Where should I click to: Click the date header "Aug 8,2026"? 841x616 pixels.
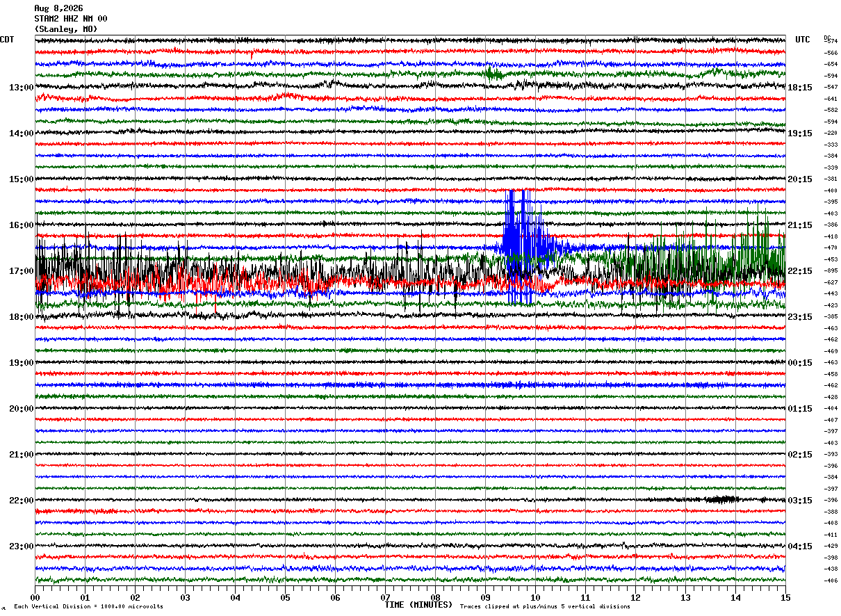(58, 8)
